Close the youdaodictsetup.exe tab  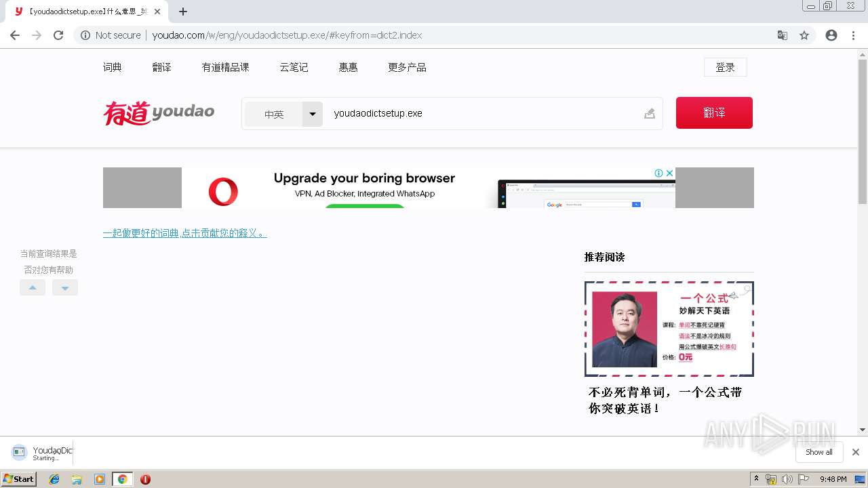(157, 12)
